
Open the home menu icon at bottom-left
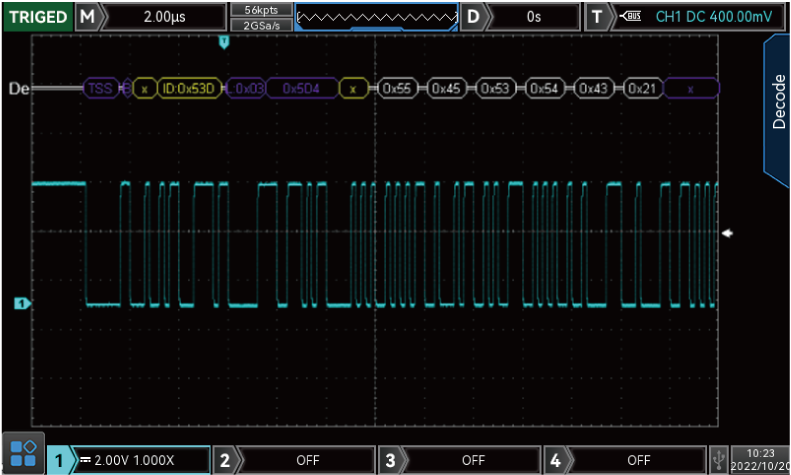tap(22, 454)
